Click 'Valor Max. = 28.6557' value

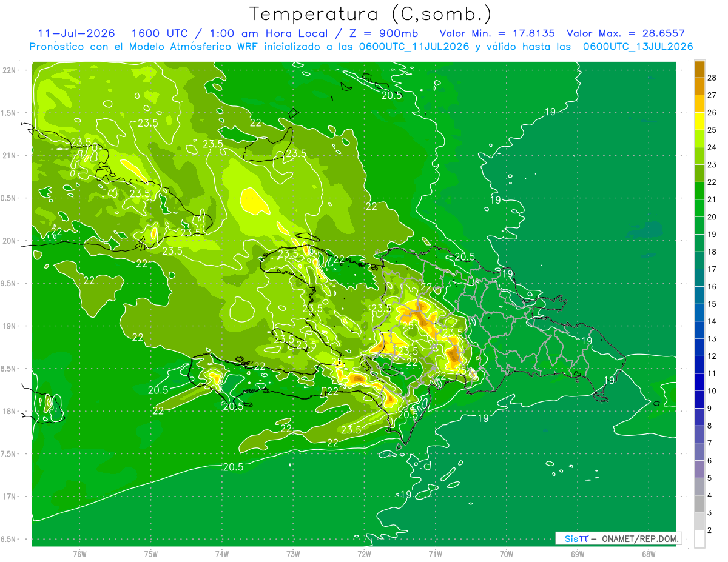(x=625, y=33)
